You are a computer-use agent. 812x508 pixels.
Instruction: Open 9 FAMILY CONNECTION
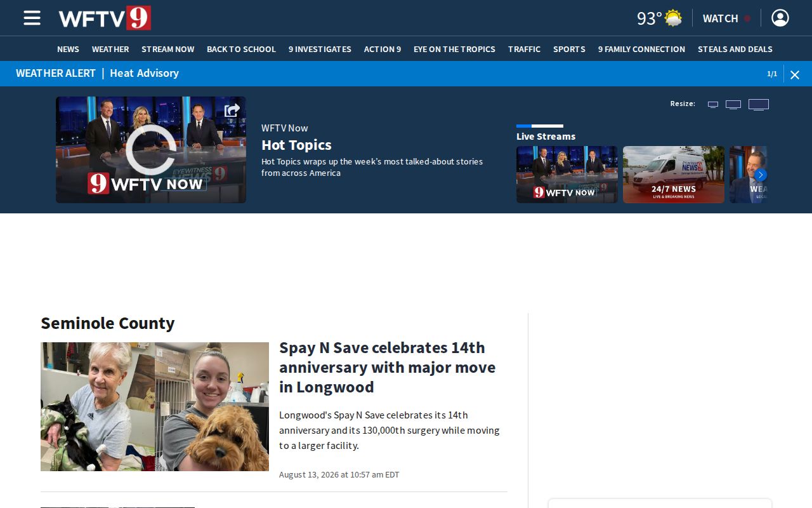coord(641,49)
